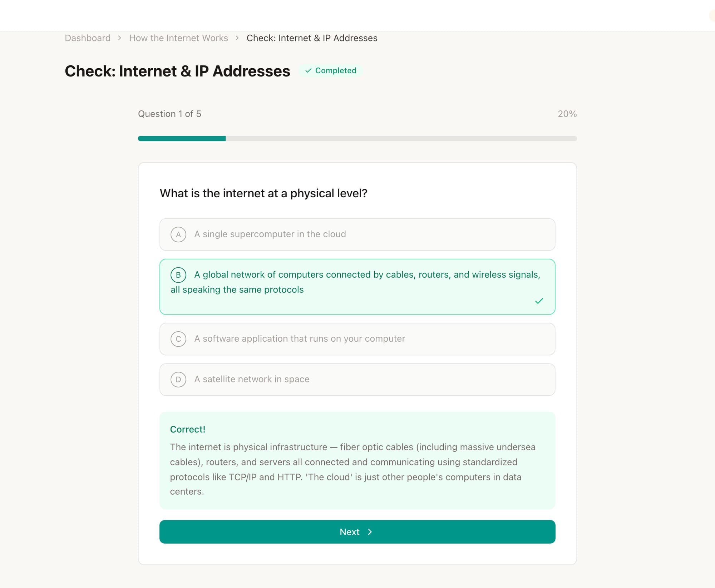Viewport: 715px width, 588px height.
Task: Select the global network of computers answer
Action: [357, 287]
